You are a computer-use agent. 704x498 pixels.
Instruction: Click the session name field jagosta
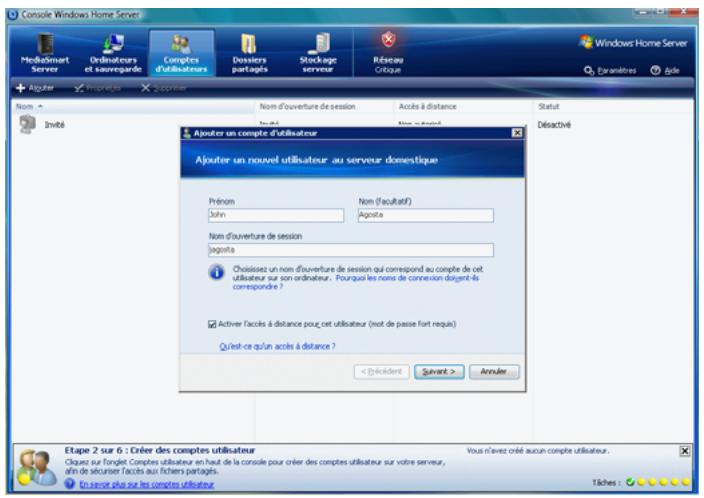tap(351, 250)
